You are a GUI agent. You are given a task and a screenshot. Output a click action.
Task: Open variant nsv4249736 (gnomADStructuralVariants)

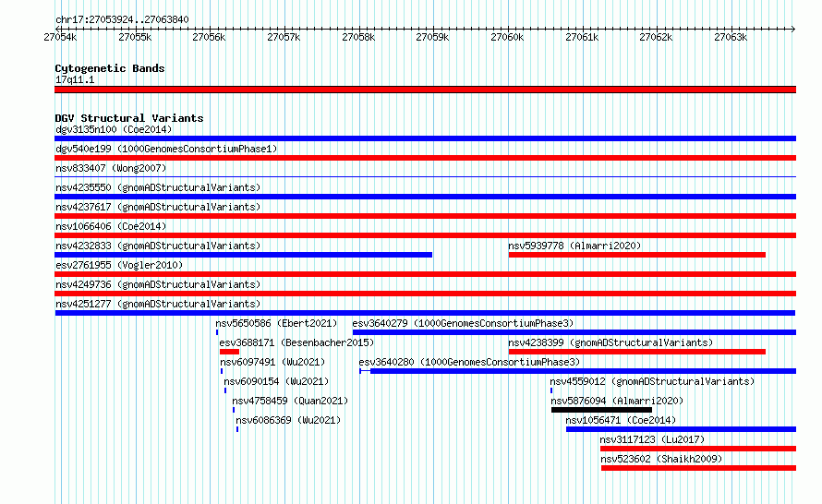[x=158, y=284]
